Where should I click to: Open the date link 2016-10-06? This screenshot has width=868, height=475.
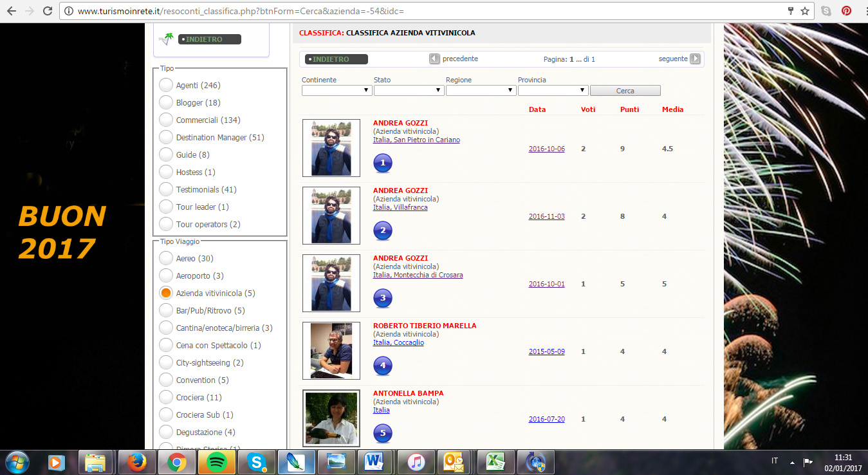pos(546,149)
